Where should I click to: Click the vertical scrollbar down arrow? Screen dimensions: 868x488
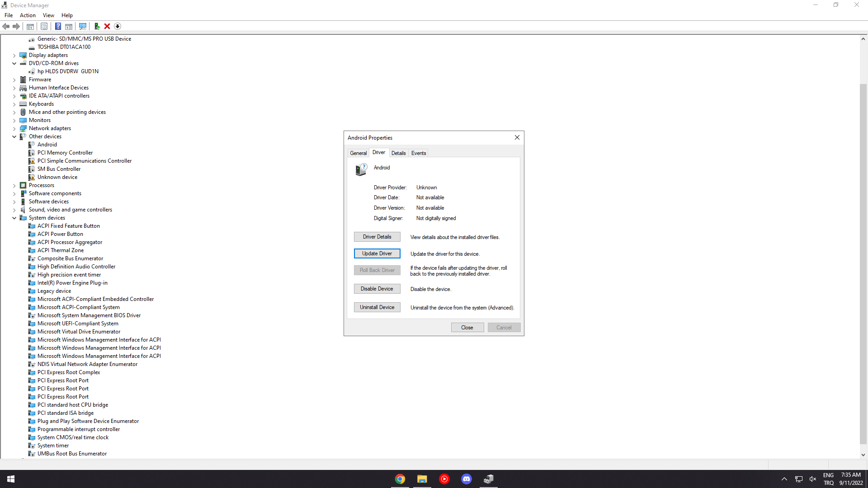click(x=863, y=455)
